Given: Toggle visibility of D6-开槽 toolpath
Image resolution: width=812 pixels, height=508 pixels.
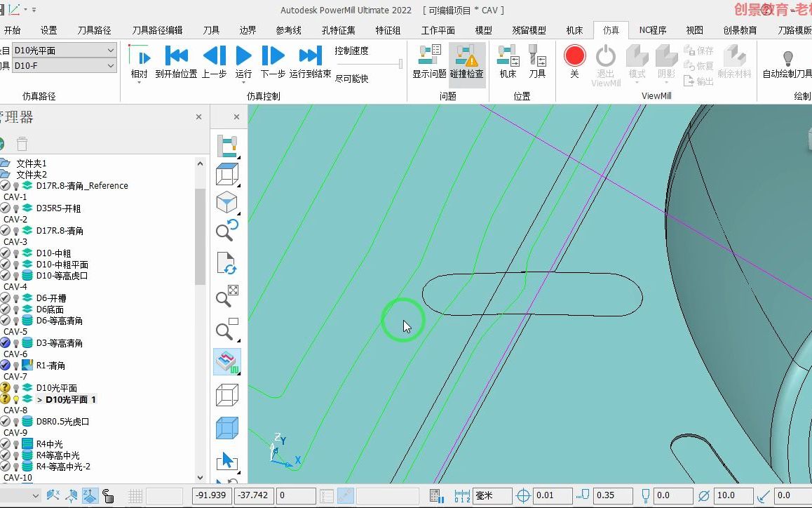Looking at the screenshot, I should pos(15,298).
